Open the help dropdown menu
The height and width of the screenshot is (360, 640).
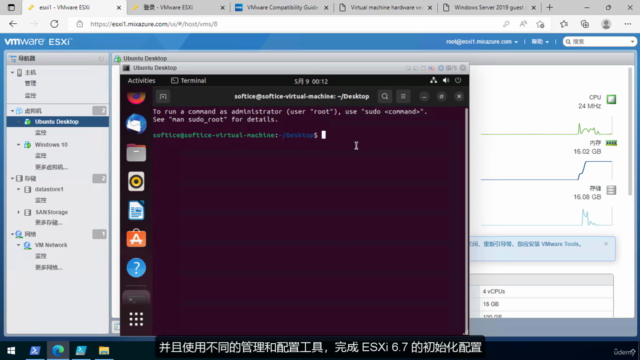[540, 42]
